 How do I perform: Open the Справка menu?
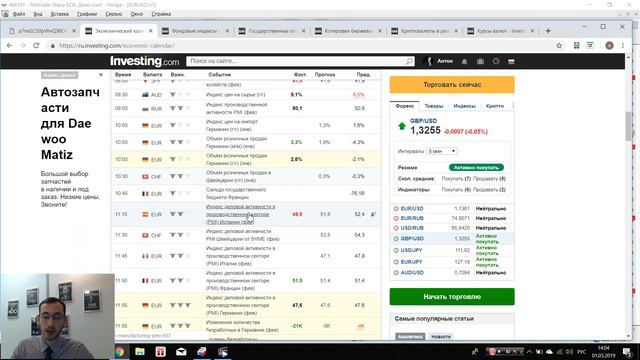161,14
